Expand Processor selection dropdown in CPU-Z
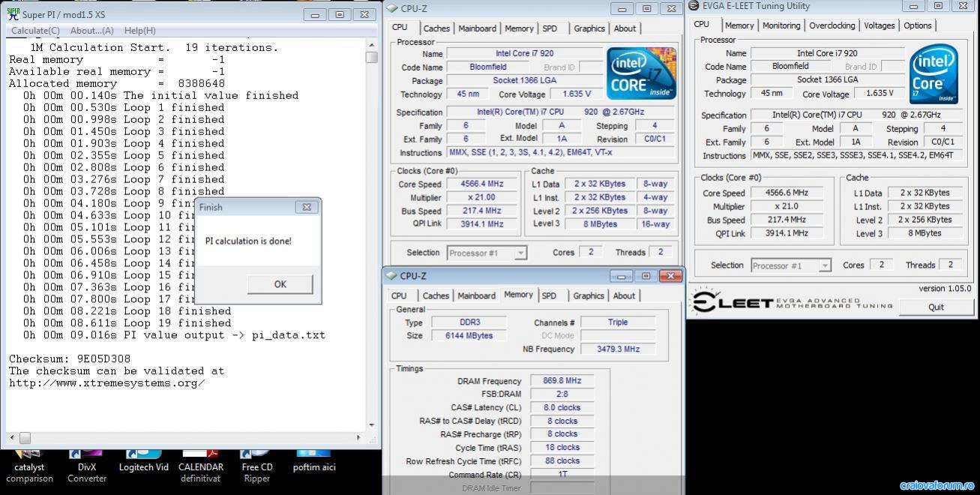Image resolution: width=980 pixels, height=495 pixels. (520, 253)
